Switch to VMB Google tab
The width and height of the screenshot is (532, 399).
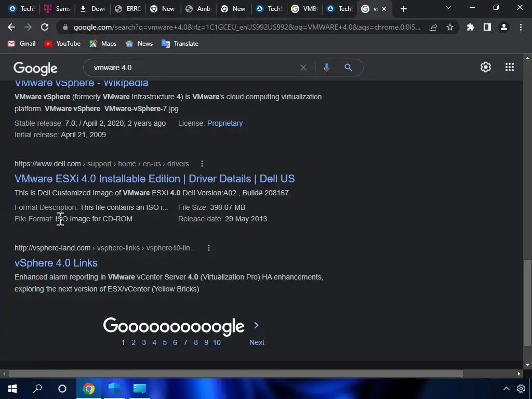(x=304, y=9)
